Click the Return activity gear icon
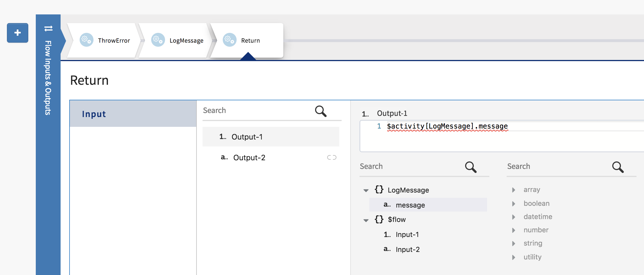Screen dimensions: 644x275 click(x=229, y=40)
